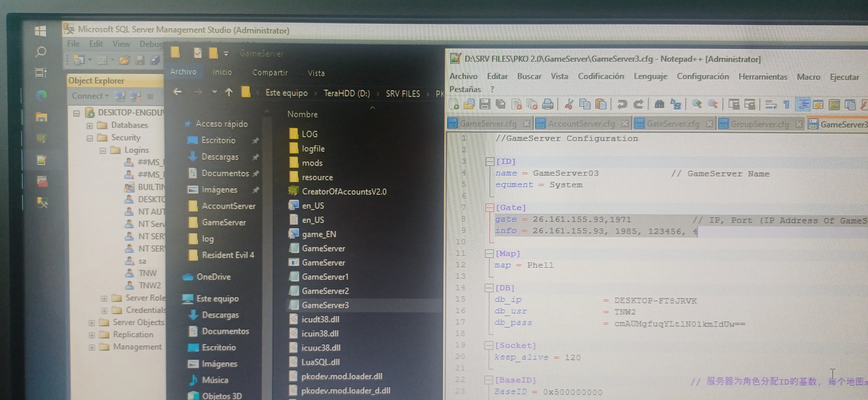Save the GameServer3.cfg file via toolbar
Screen dimensions: 868x400
point(485,104)
